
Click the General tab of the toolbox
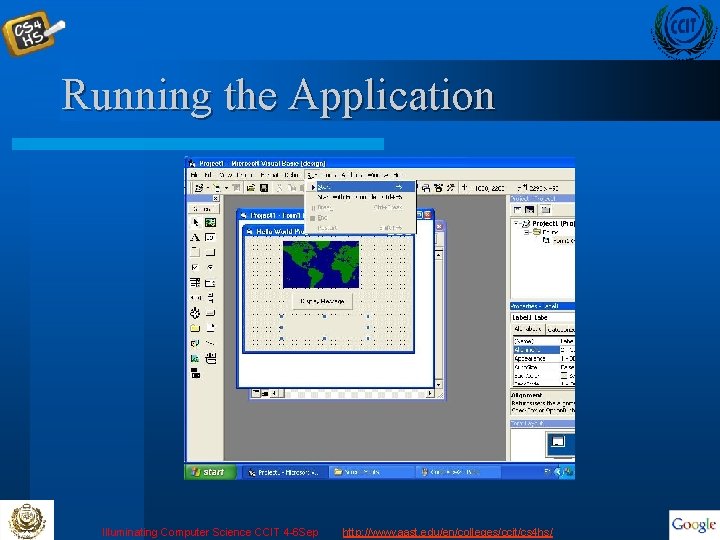click(x=203, y=209)
